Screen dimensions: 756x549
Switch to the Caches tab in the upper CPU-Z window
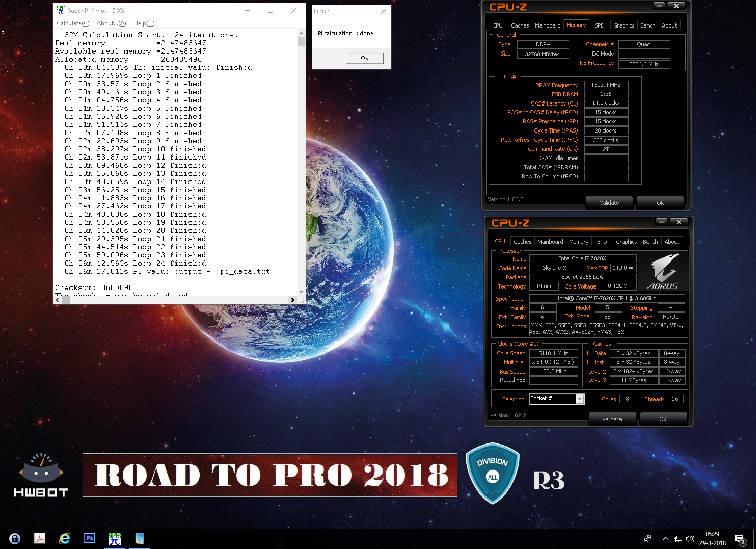(520, 25)
